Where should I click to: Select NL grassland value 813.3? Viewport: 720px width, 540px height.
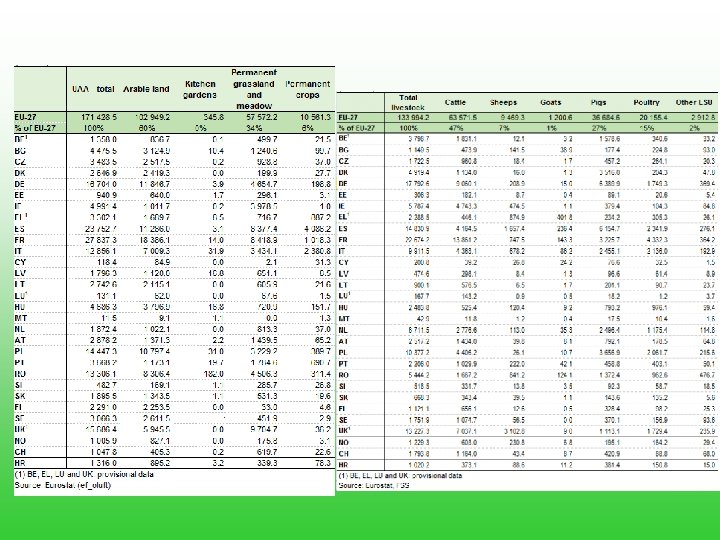267,329
